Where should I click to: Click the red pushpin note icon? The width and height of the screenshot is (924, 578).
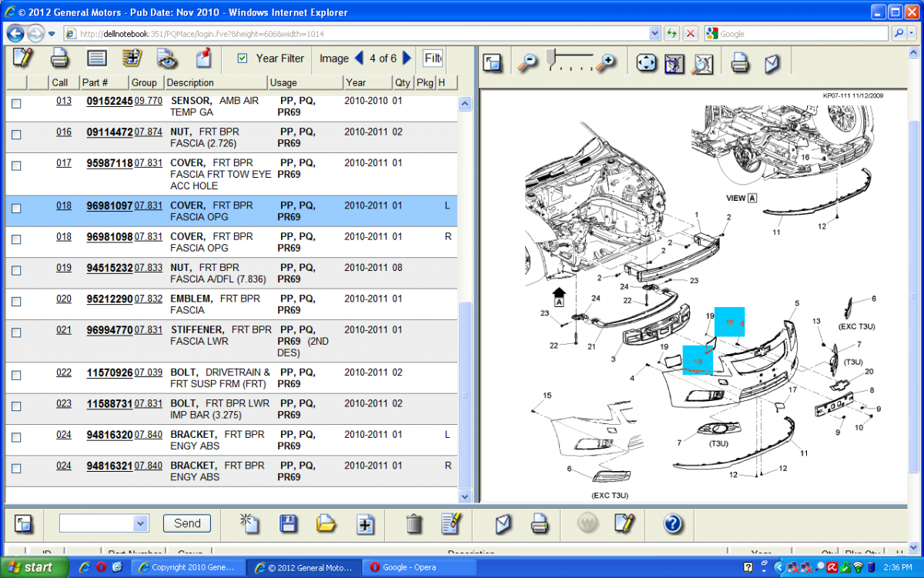click(x=203, y=58)
